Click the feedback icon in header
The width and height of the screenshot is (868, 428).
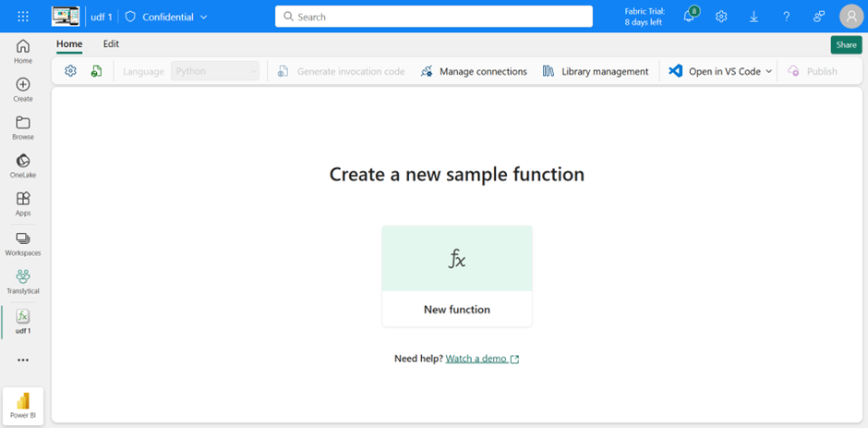pos(818,17)
